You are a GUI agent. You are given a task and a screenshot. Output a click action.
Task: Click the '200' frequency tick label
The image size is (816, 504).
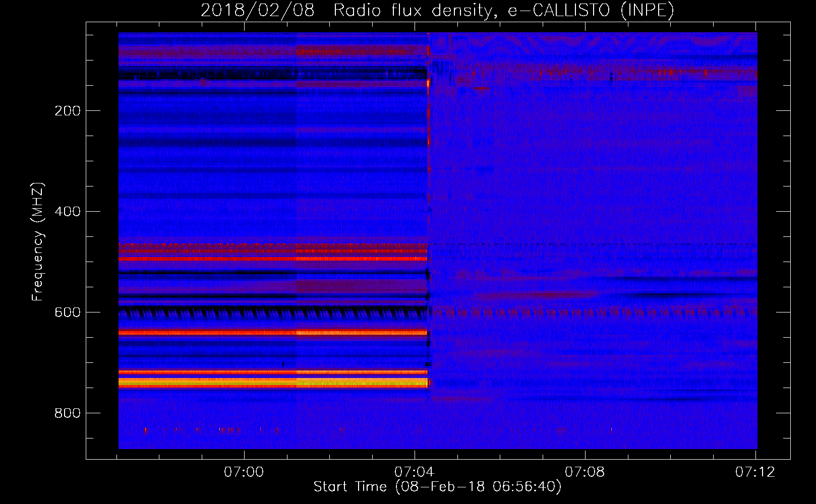tap(68, 111)
